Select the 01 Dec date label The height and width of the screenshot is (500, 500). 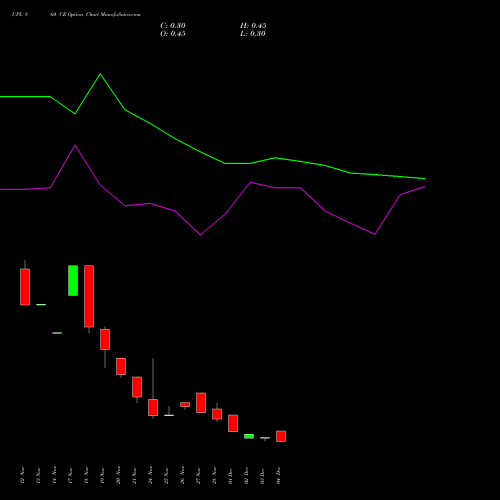[231, 475]
